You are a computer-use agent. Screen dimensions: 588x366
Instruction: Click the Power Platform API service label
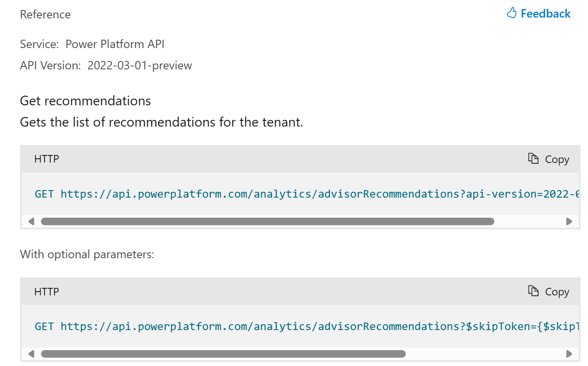[115, 44]
